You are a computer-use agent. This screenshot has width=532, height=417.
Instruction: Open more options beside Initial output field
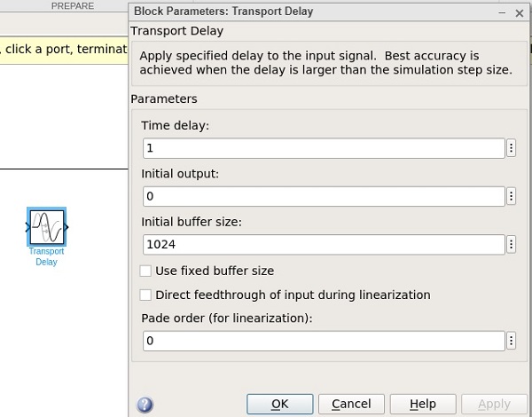pos(512,196)
